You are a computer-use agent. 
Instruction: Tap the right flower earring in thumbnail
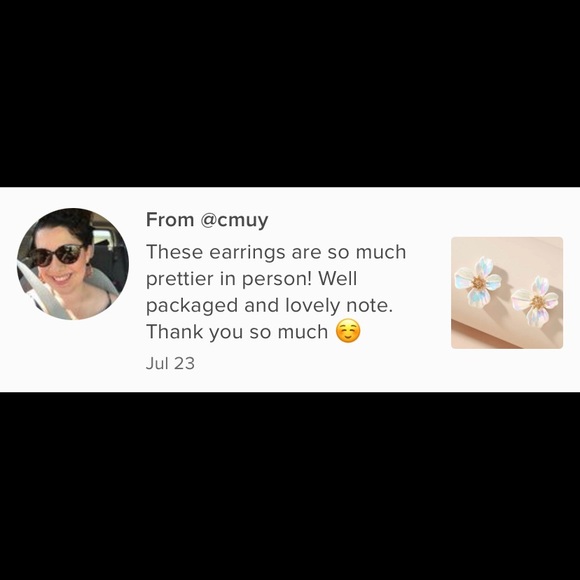[535, 301]
